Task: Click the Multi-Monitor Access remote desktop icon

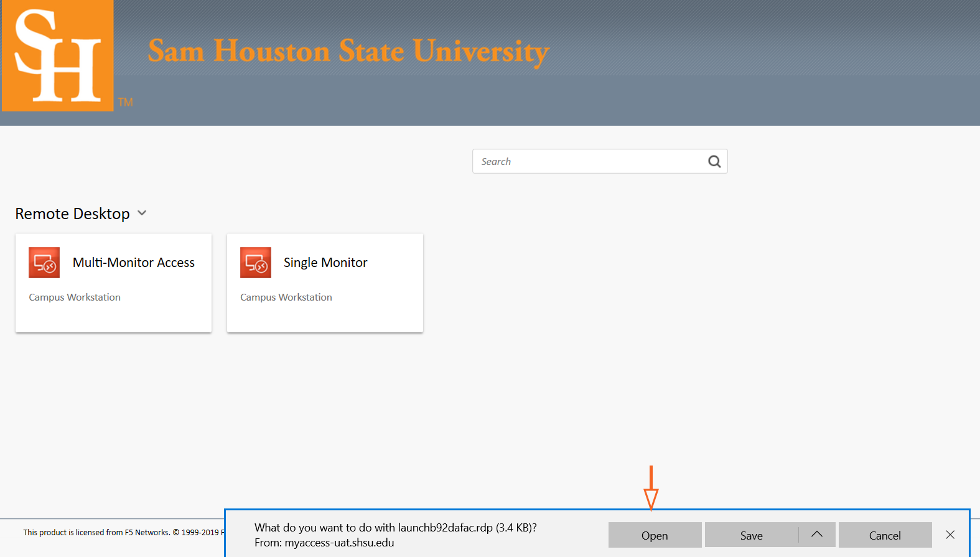Action: (44, 263)
